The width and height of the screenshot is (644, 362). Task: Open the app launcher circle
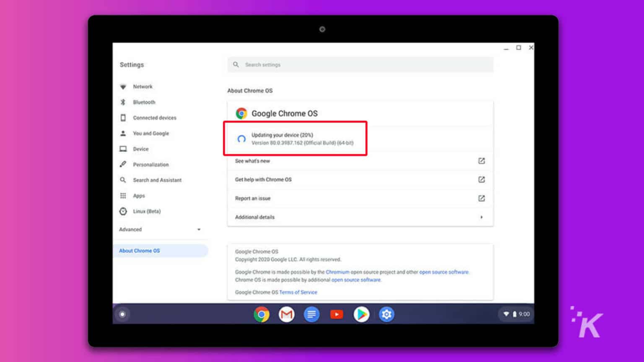point(122,314)
